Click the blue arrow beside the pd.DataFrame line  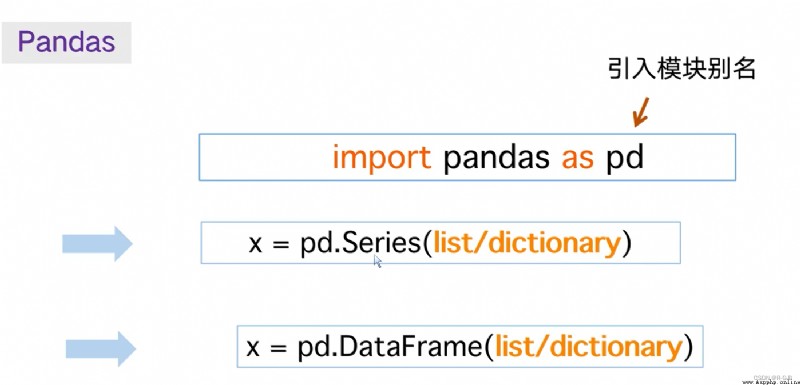(x=101, y=349)
